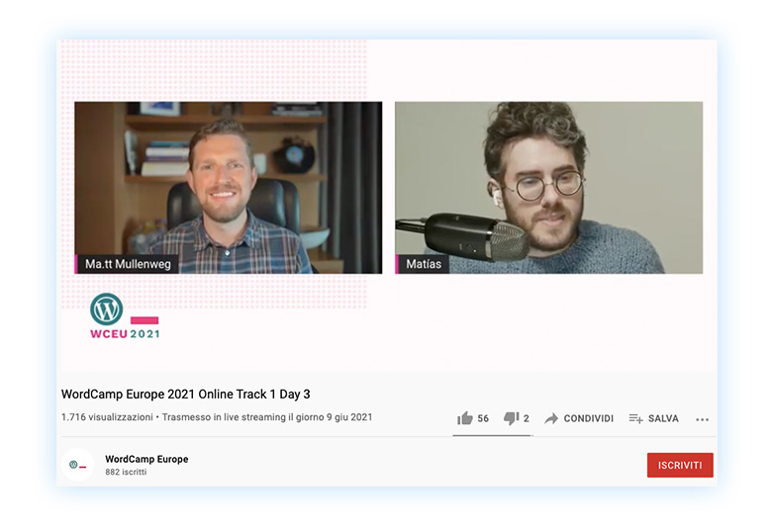Click the Ma.tt Mullenweg name caption
Image resolution: width=771 pixels, height=532 pixels.
point(127,264)
